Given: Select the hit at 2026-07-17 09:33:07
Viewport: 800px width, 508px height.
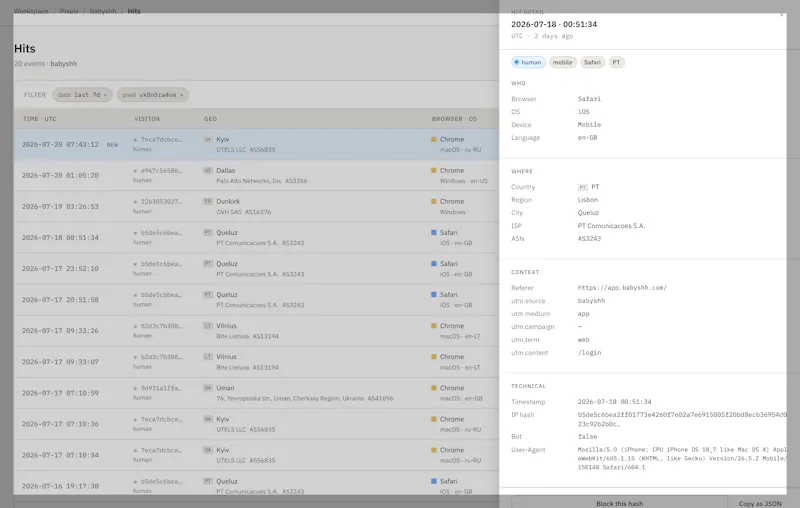Looking at the screenshot, I should click(257, 362).
